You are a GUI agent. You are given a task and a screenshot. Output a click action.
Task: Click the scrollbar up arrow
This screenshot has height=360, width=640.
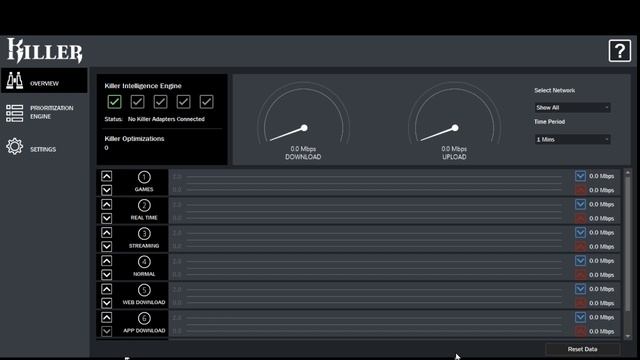click(x=628, y=173)
